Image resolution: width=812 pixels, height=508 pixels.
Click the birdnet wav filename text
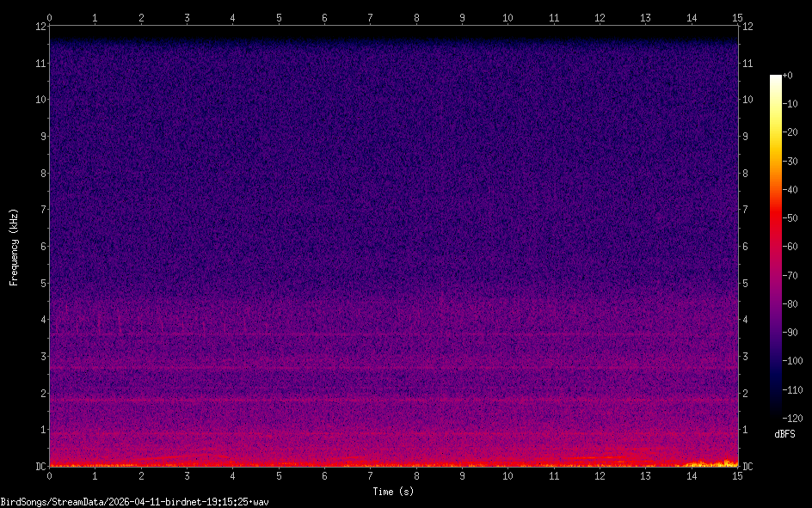pyautogui.click(x=133, y=501)
